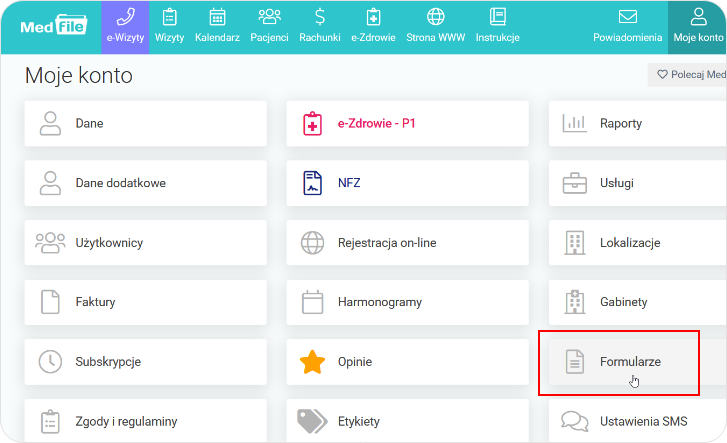
Task: Click Moje konto in top bar
Action: 697,27
